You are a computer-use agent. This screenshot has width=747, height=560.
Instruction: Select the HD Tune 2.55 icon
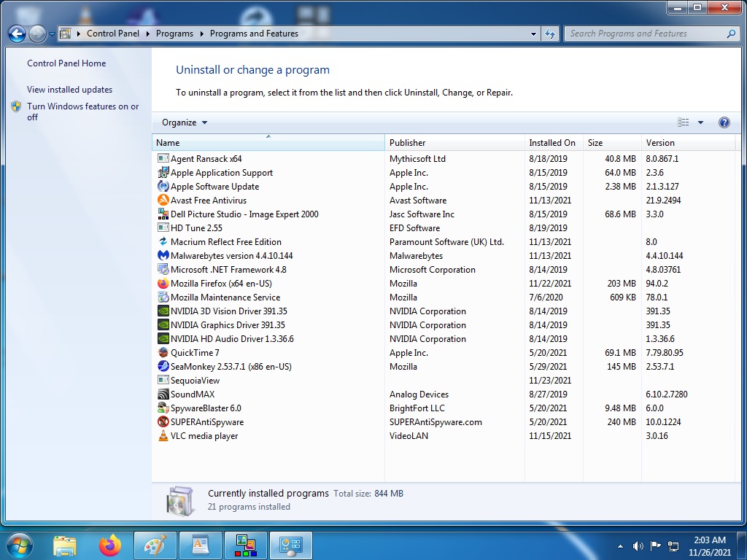click(163, 227)
